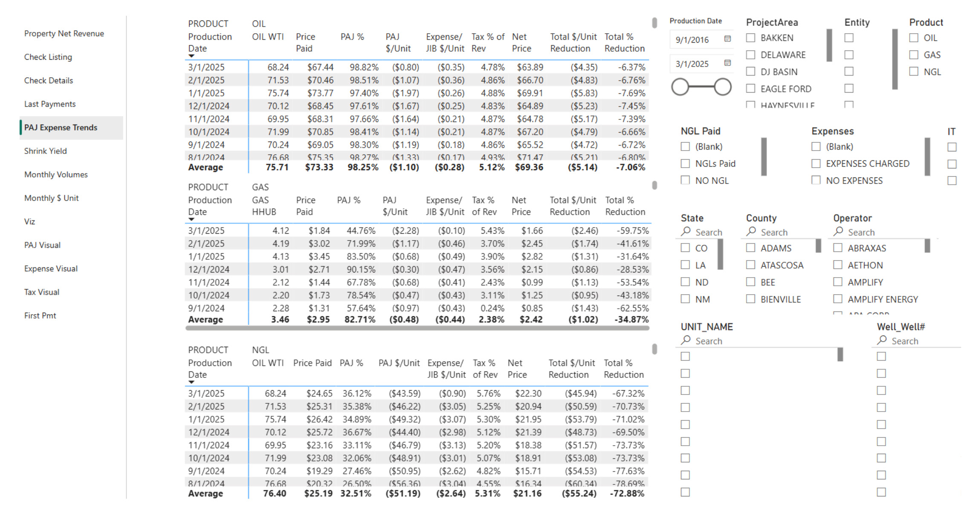Click the GAS table horizontal scrollbar
The width and height of the screenshot is (980, 516).
417,328
